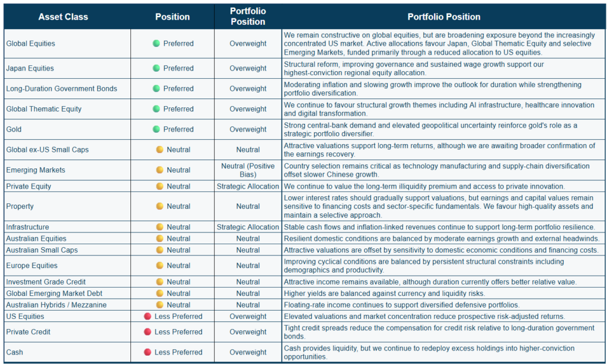
Task: Click the Position column header
Action: click(x=172, y=17)
